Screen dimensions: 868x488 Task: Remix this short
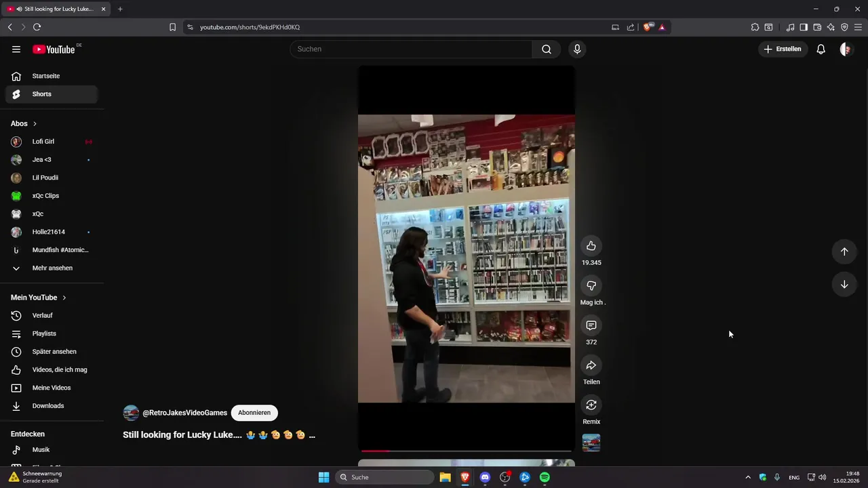pyautogui.click(x=591, y=405)
